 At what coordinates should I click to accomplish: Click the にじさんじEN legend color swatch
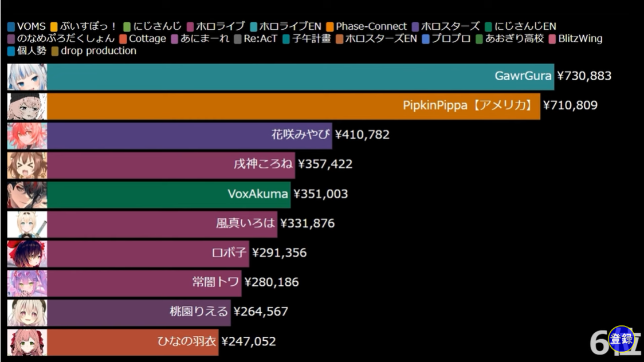pyautogui.click(x=488, y=27)
